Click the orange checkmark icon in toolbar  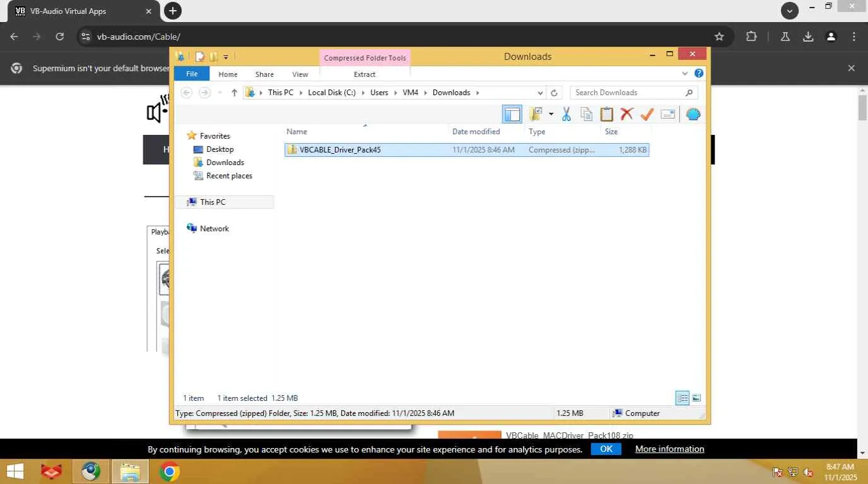click(x=647, y=114)
